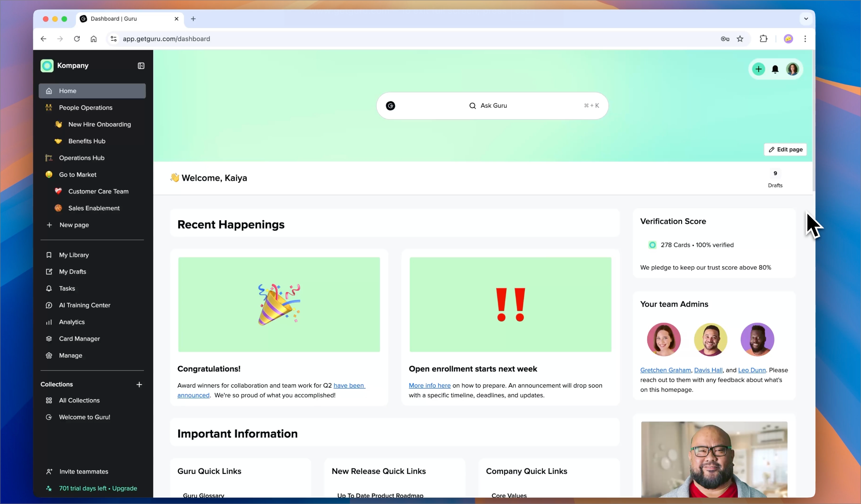Click the magnifier icon in Ask Guru
This screenshot has height=504, width=861.
472,106
